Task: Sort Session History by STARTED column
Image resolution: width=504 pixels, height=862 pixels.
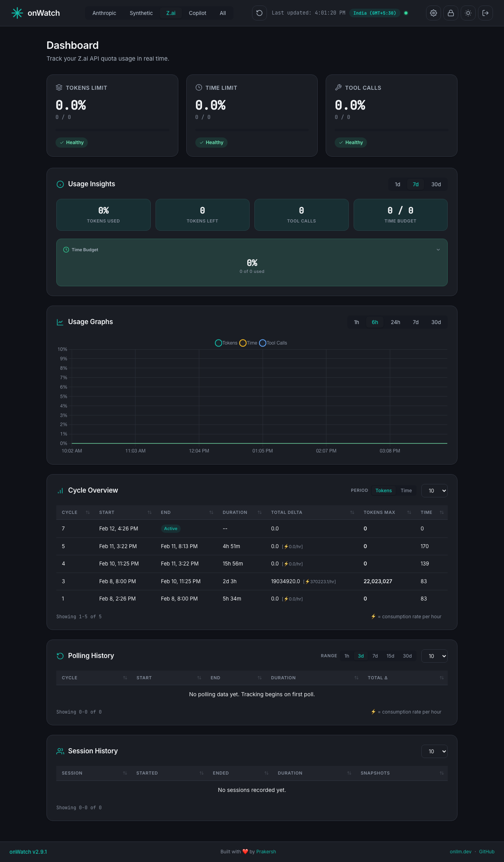Action: tap(169, 773)
